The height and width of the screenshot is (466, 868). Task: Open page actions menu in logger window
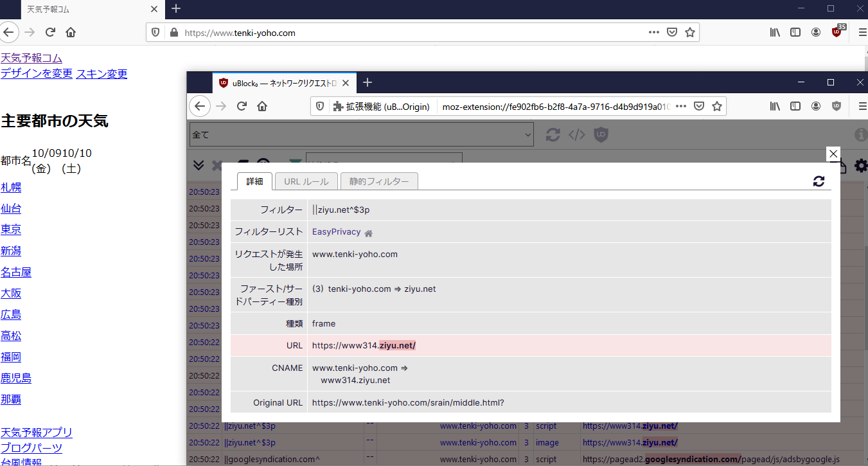tap(681, 106)
